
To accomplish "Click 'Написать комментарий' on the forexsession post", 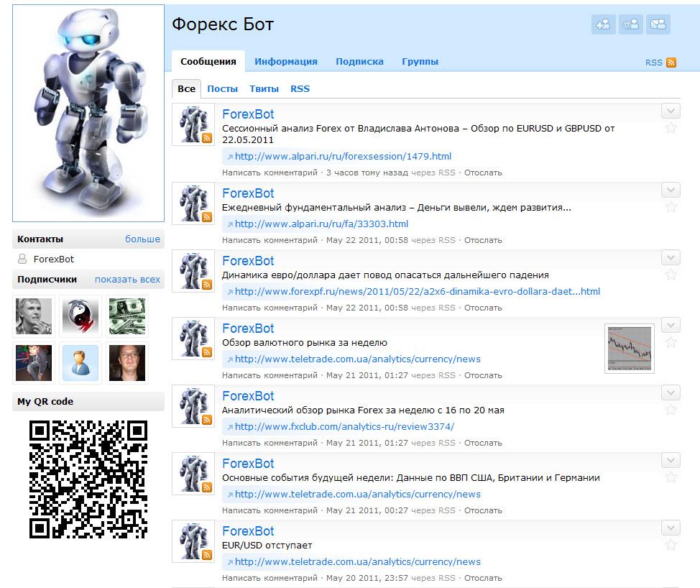I will pos(270,173).
